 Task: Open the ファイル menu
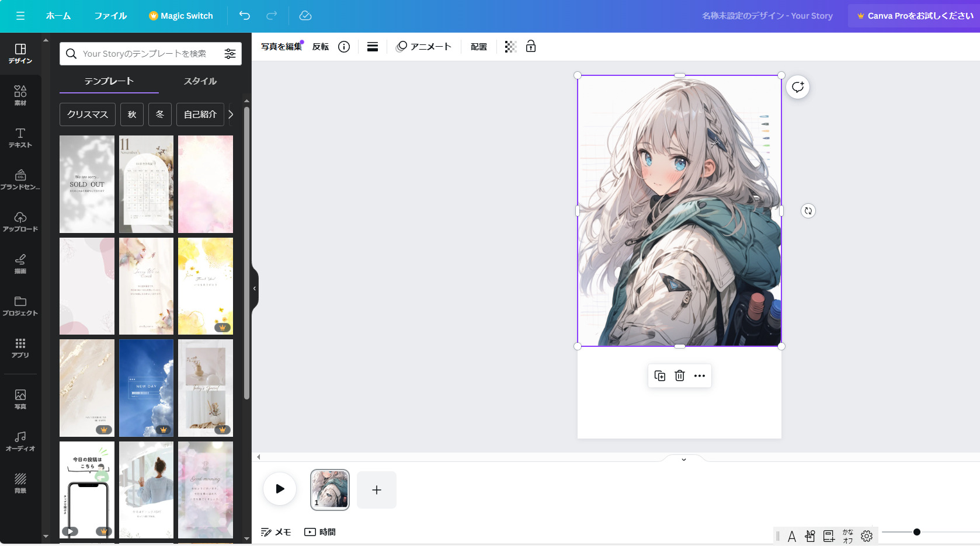(x=110, y=16)
